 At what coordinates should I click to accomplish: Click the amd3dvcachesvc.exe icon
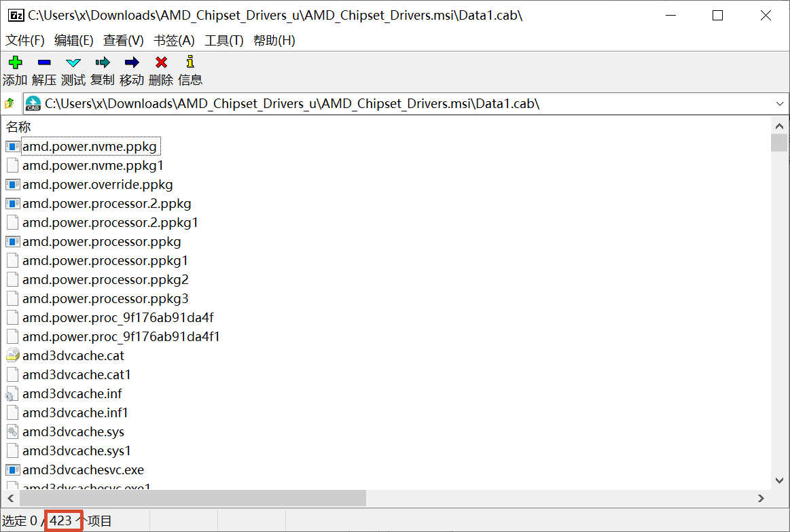[x=13, y=470]
